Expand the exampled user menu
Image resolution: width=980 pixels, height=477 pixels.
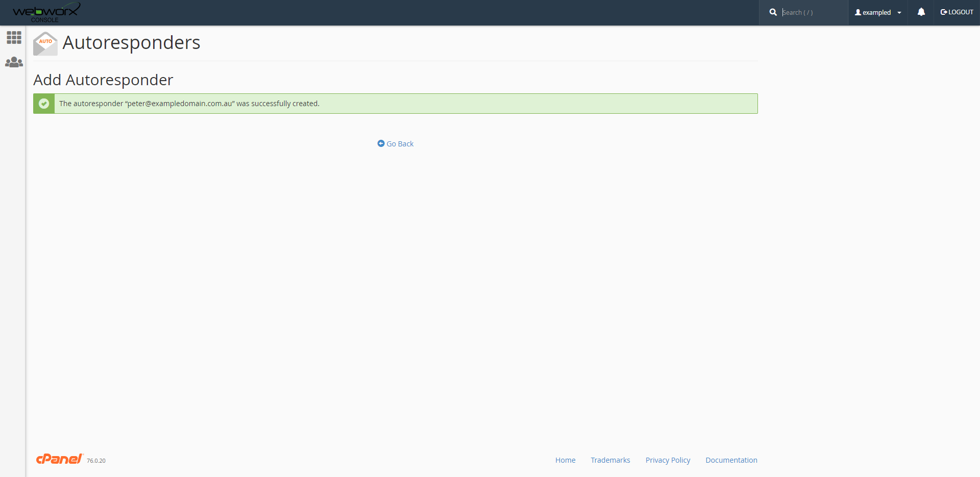point(876,12)
